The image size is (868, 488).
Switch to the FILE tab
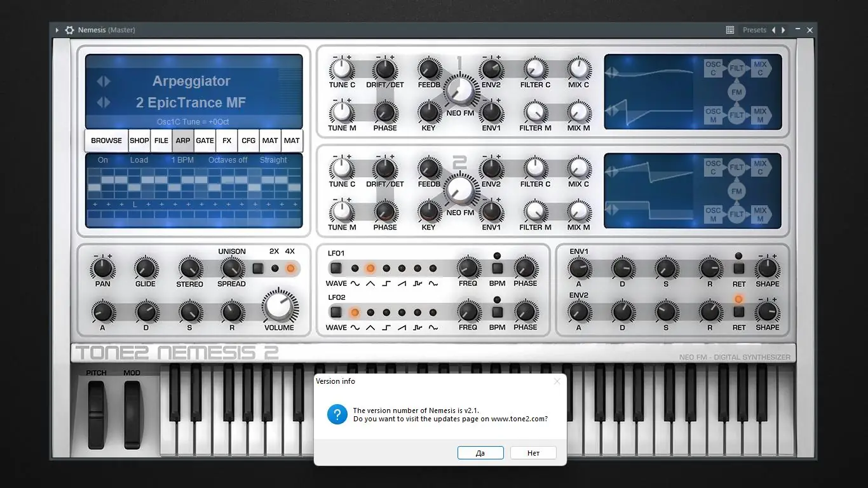tap(161, 140)
